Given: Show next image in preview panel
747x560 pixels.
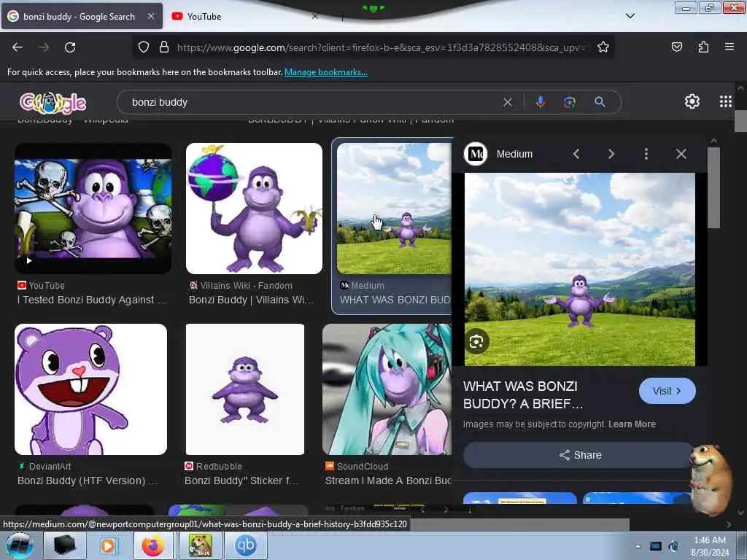Looking at the screenshot, I should tap(611, 154).
